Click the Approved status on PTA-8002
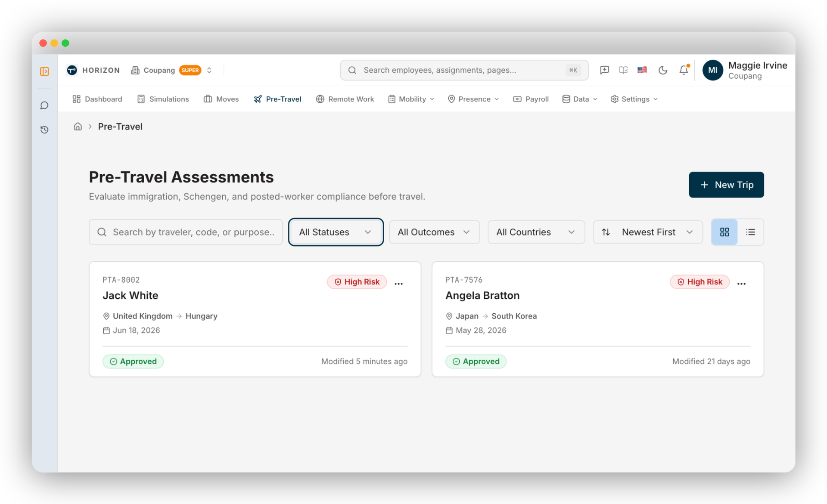The height and width of the screenshot is (504, 827). click(x=133, y=362)
